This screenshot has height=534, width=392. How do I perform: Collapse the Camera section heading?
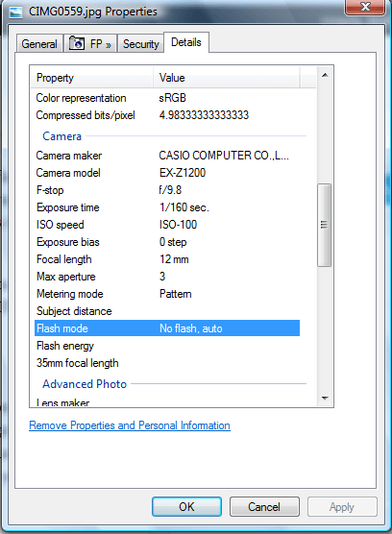pos(62,136)
